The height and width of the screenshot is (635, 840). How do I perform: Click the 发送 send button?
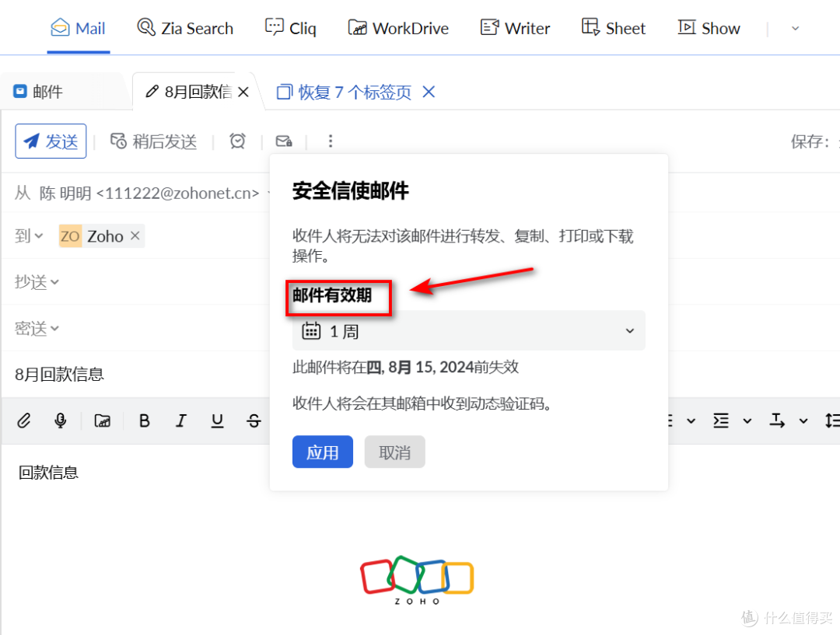point(51,141)
